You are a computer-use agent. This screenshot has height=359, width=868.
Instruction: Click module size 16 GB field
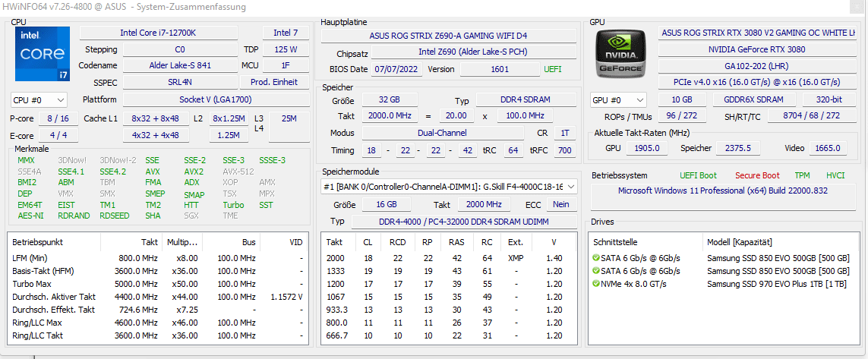387,204
